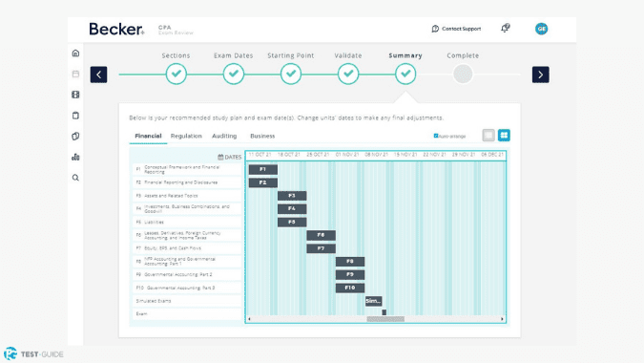Open the notifications bell

[505, 28]
